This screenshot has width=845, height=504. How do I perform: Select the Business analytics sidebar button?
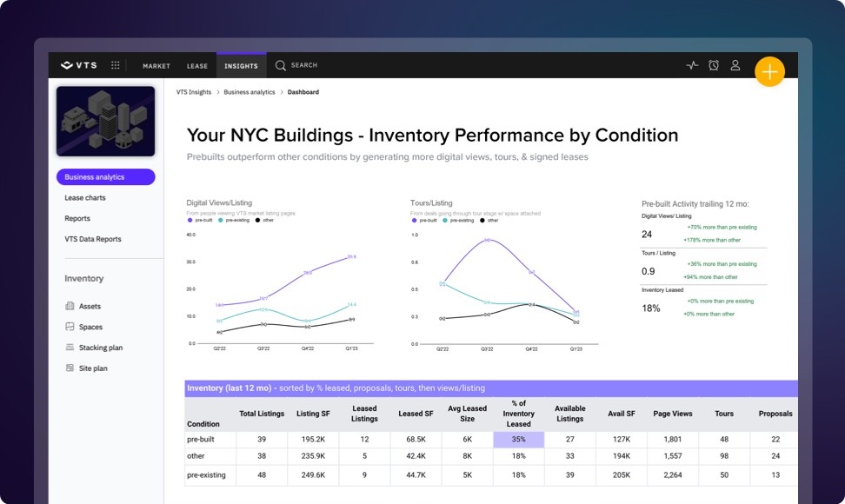[105, 177]
